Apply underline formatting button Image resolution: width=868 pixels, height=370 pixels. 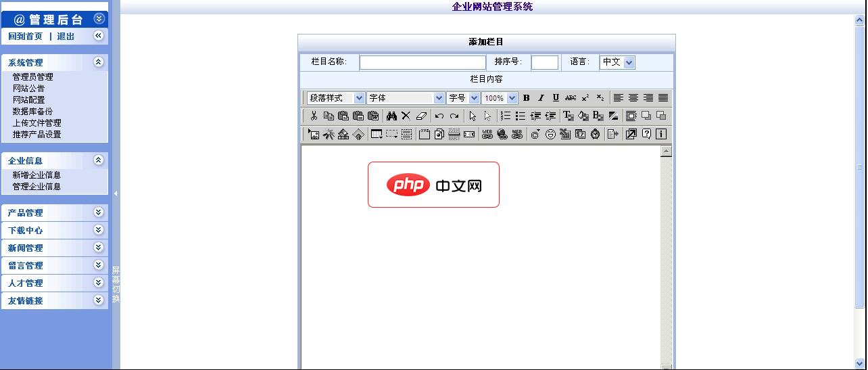click(x=556, y=98)
